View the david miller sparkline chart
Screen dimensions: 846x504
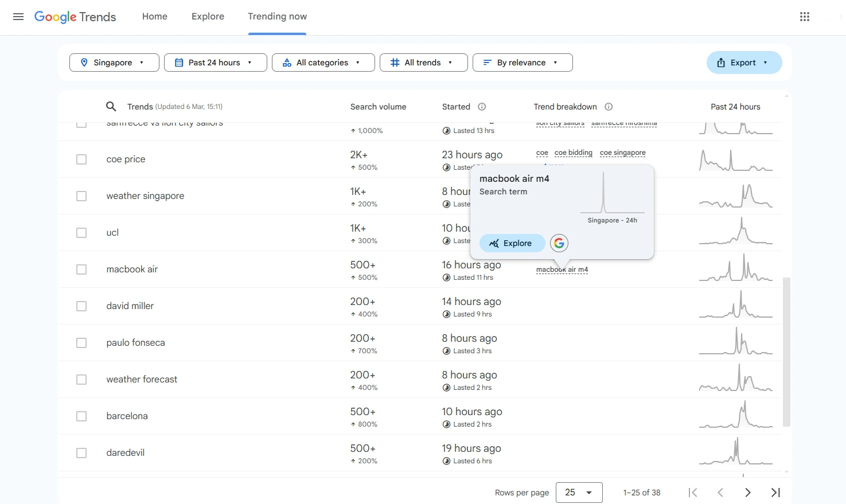coord(736,305)
